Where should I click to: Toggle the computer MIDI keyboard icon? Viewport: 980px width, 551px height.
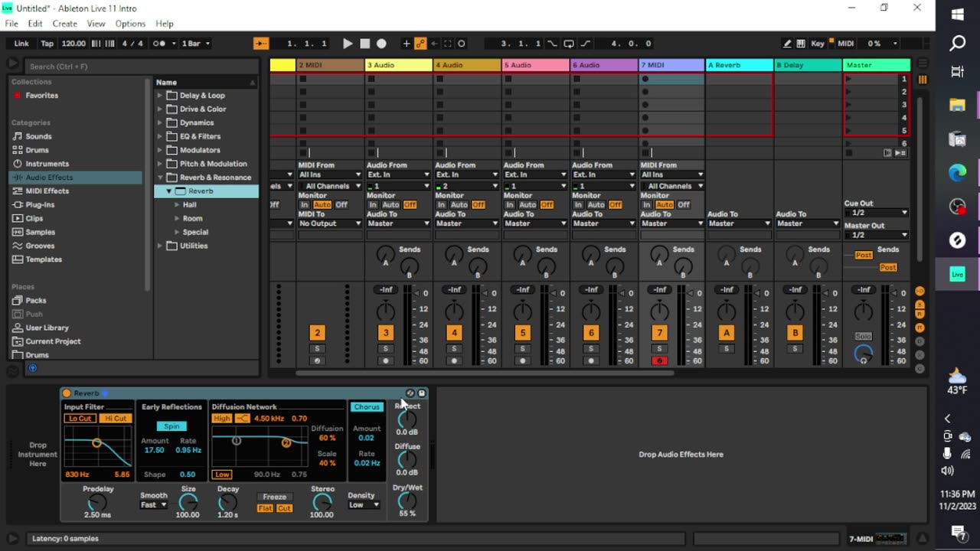[800, 44]
